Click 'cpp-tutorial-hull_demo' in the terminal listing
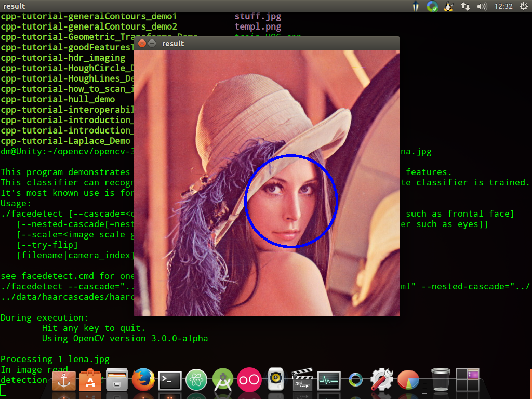The height and width of the screenshot is (399, 532). [58, 99]
